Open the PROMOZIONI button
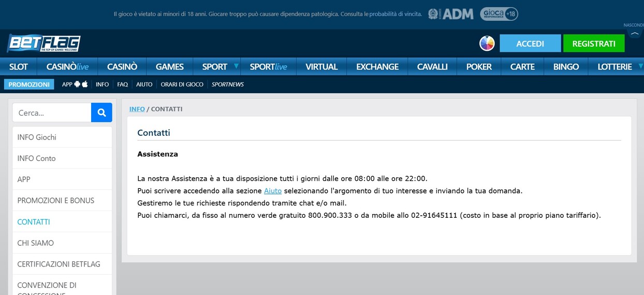644x295 pixels. [x=29, y=84]
